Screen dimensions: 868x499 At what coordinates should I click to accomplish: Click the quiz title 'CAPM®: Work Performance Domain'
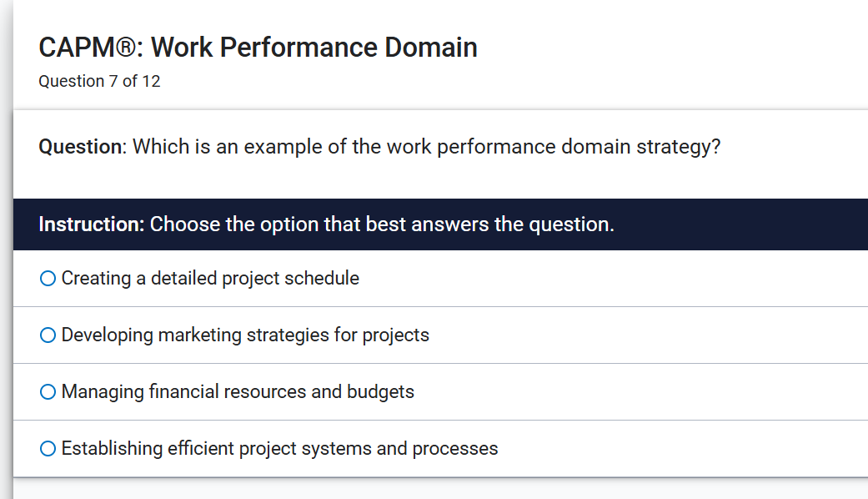pyautogui.click(x=258, y=48)
